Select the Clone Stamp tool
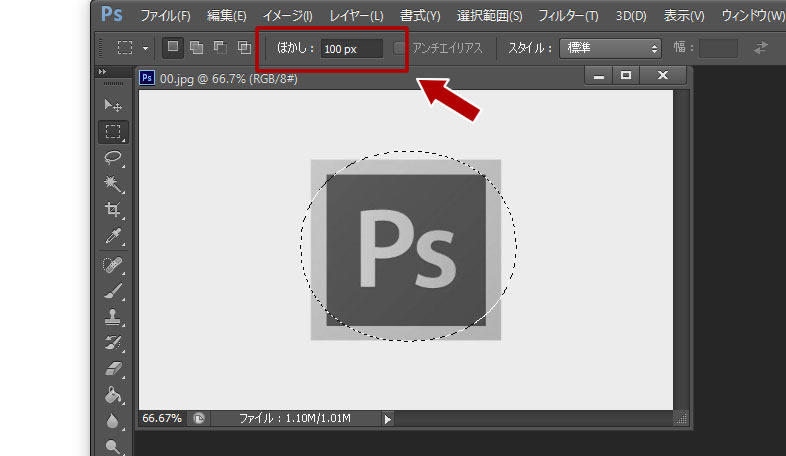 pyautogui.click(x=113, y=317)
